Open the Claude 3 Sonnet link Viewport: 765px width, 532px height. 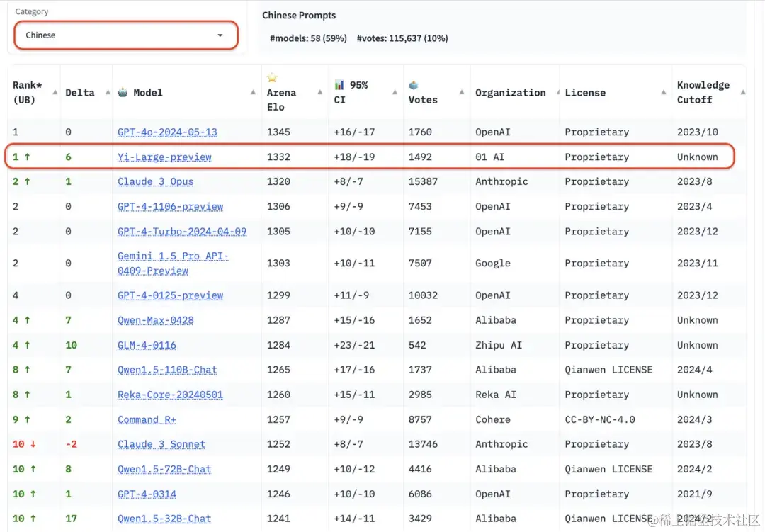[x=161, y=444]
